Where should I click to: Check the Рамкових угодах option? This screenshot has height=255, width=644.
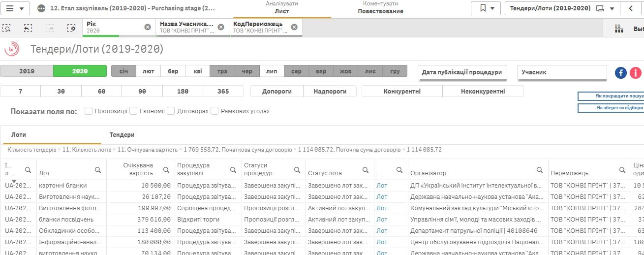tap(215, 111)
